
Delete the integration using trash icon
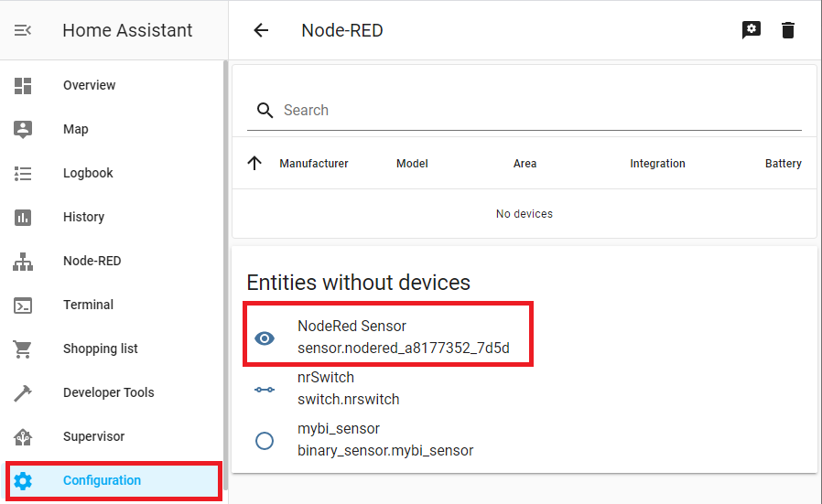pos(787,30)
